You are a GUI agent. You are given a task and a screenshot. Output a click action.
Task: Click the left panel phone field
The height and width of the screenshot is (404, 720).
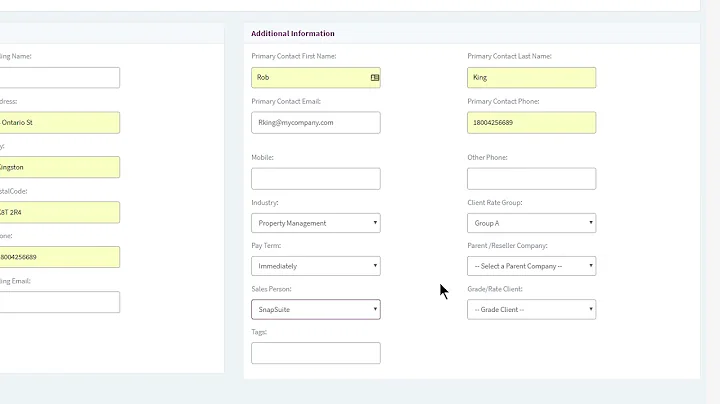(x=60, y=257)
